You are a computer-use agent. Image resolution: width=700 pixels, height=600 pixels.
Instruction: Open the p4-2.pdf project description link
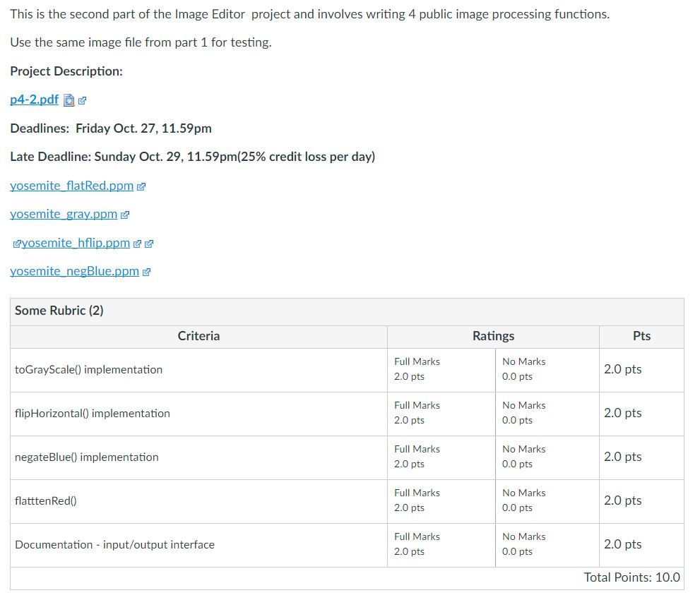34,100
